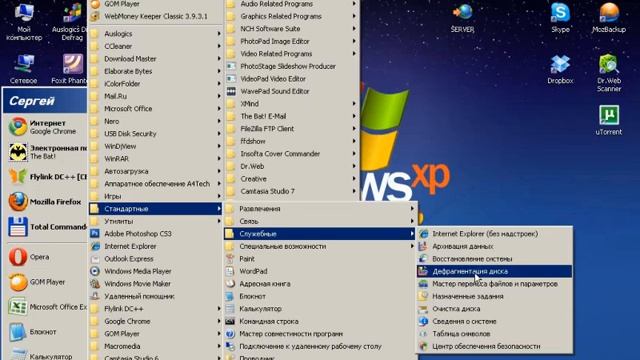
Task: Open WebMoney Keeper Classic 3.9.3.1
Action: tap(156, 16)
